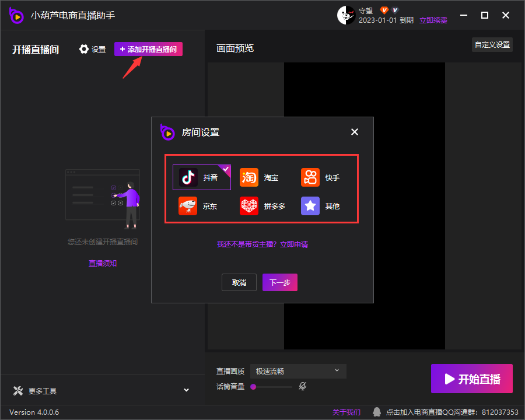The image size is (525, 420).
Task: Click the QQ penguin icon in status bar
Action: [x=377, y=412]
